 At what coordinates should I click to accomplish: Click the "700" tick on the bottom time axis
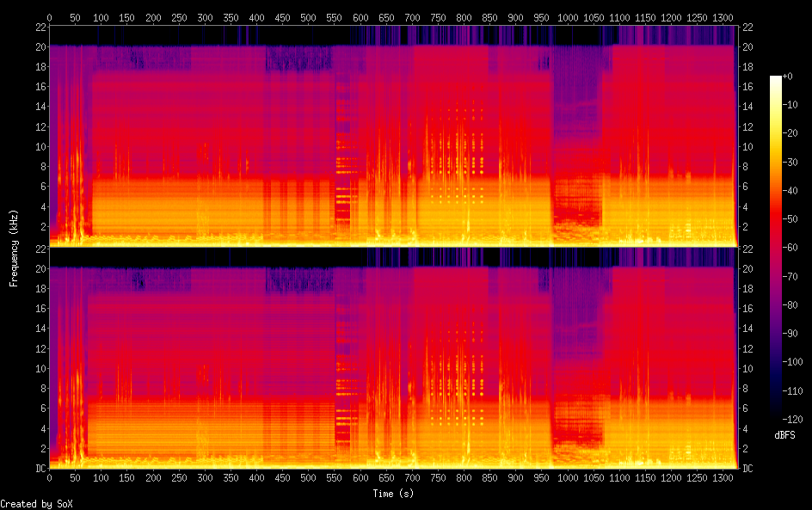click(x=412, y=477)
